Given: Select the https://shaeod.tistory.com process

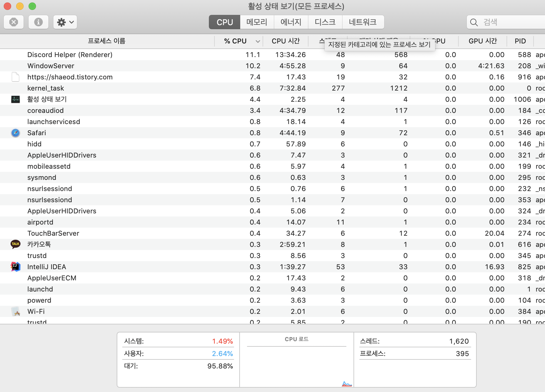Looking at the screenshot, I should click(x=272, y=77).
